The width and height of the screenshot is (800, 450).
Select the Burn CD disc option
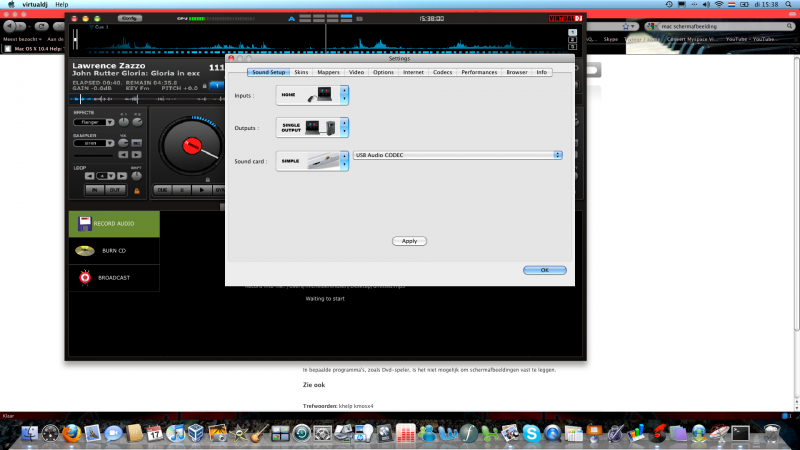[x=114, y=251]
